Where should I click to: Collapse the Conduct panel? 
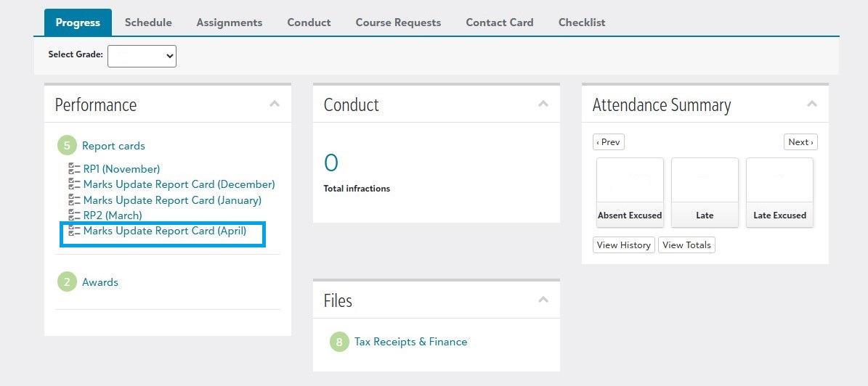click(543, 104)
